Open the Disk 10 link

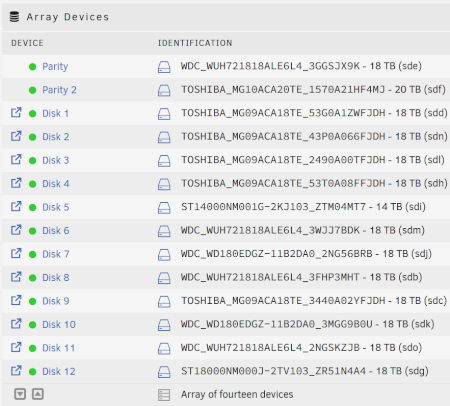pos(59,324)
